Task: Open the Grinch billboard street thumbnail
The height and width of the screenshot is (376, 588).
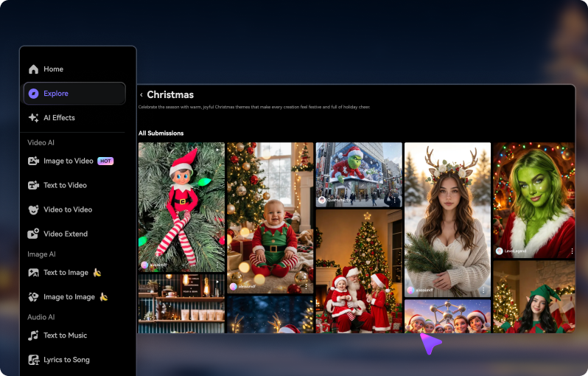Action: coord(359,175)
